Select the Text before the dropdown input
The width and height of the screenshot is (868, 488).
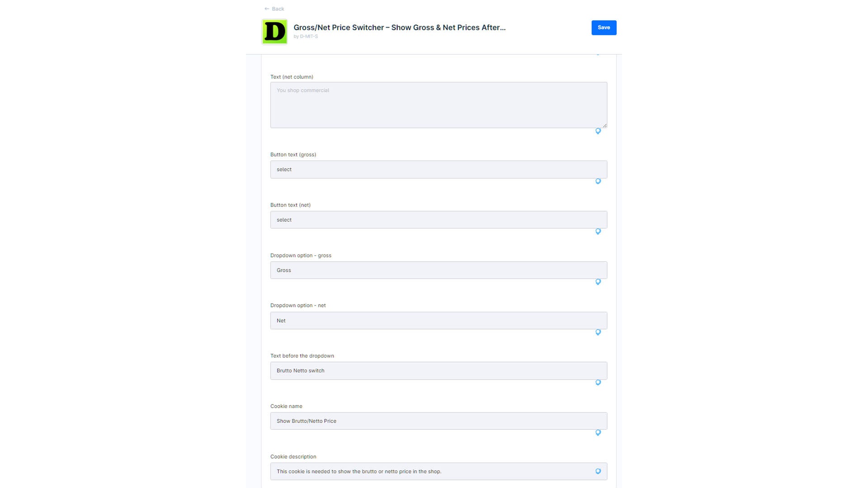(439, 371)
